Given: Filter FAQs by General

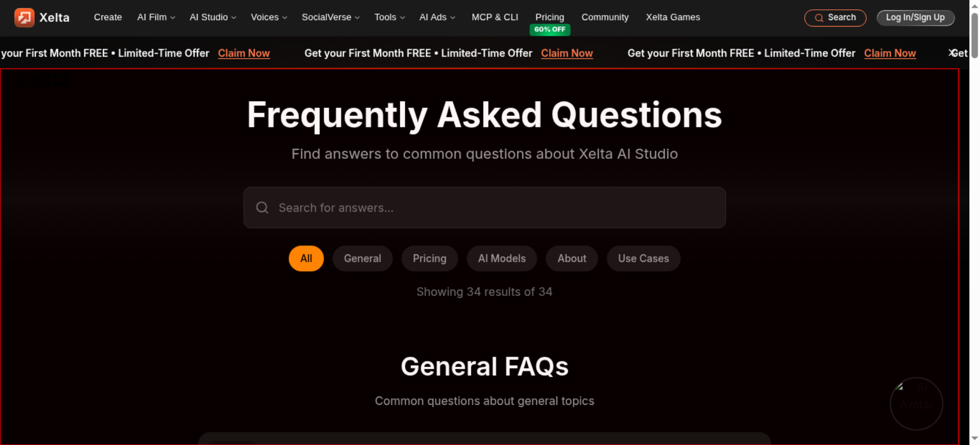Looking at the screenshot, I should pos(363,258).
